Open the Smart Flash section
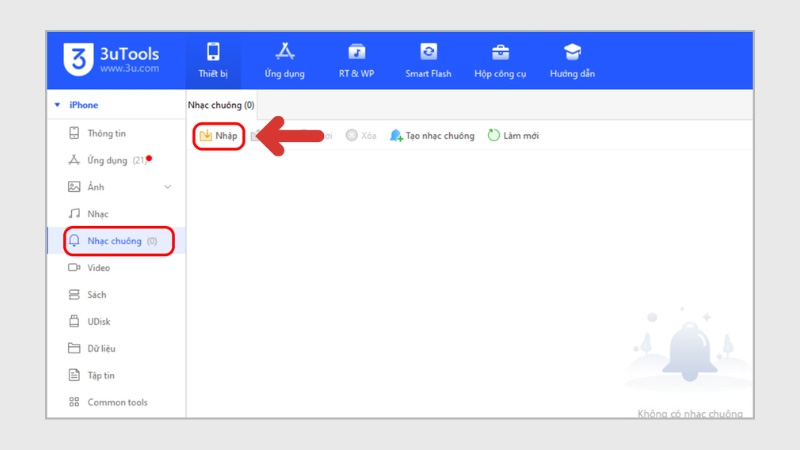This screenshot has width=800, height=450. coord(428,60)
